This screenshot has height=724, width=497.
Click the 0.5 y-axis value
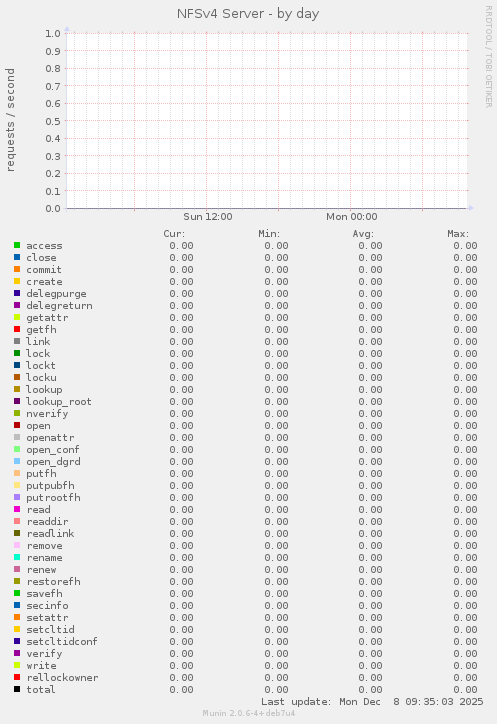pyautogui.click(x=53, y=121)
